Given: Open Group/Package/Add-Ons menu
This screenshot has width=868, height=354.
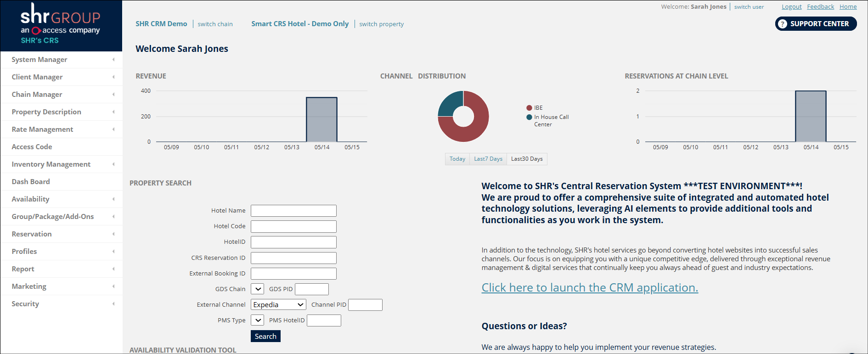Looking at the screenshot, I should click(x=62, y=217).
